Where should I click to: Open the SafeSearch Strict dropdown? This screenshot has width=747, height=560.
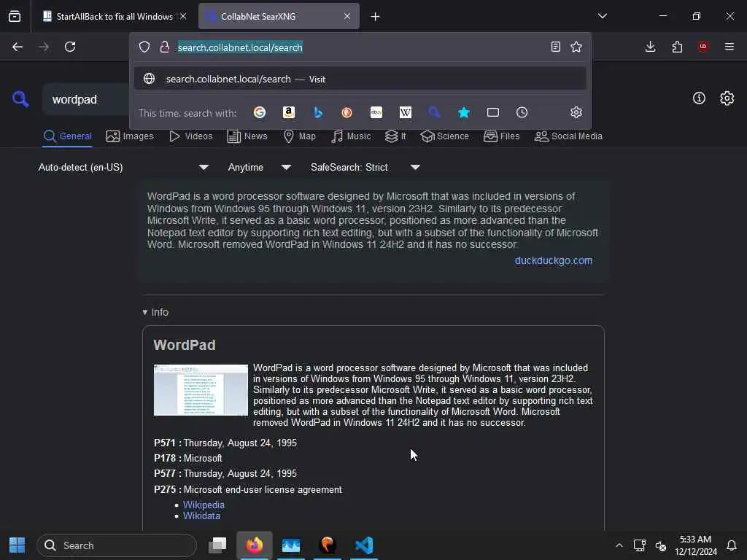pyautogui.click(x=365, y=167)
